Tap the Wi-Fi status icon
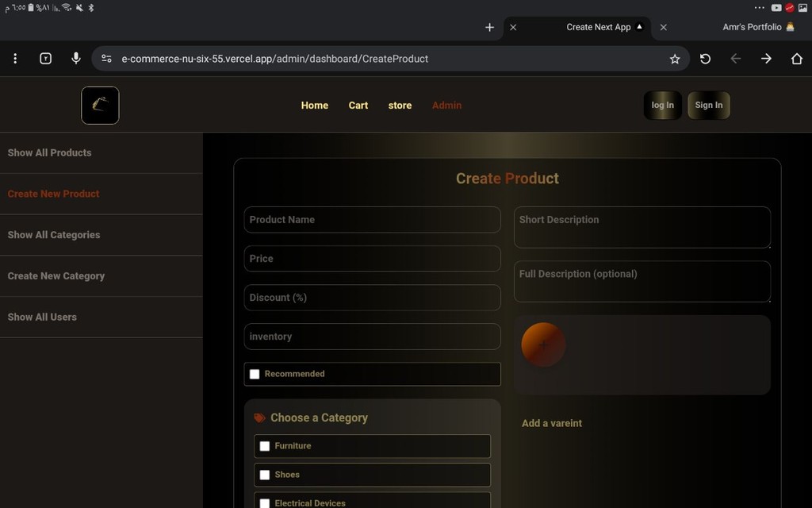This screenshot has height=508, width=812. click(x=67, y=7)
